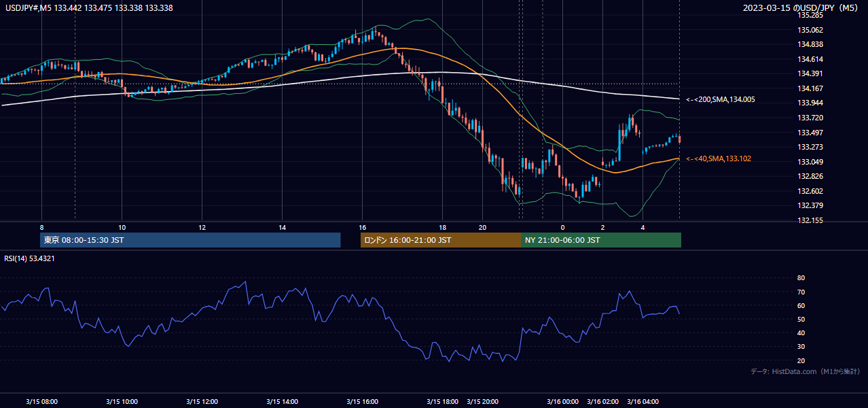This screenshot has height=408, width=868.
Task: Click price axis value 135.285
Action: (x=810, y=15)
